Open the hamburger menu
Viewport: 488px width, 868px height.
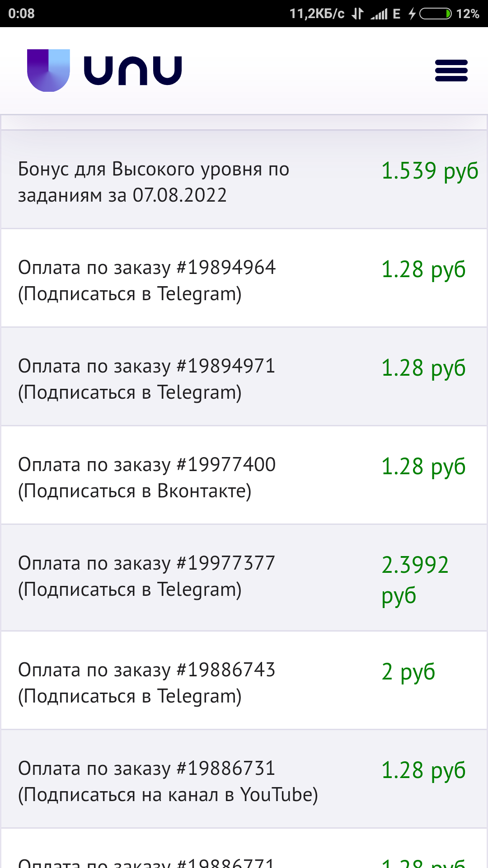click(451, 71)
